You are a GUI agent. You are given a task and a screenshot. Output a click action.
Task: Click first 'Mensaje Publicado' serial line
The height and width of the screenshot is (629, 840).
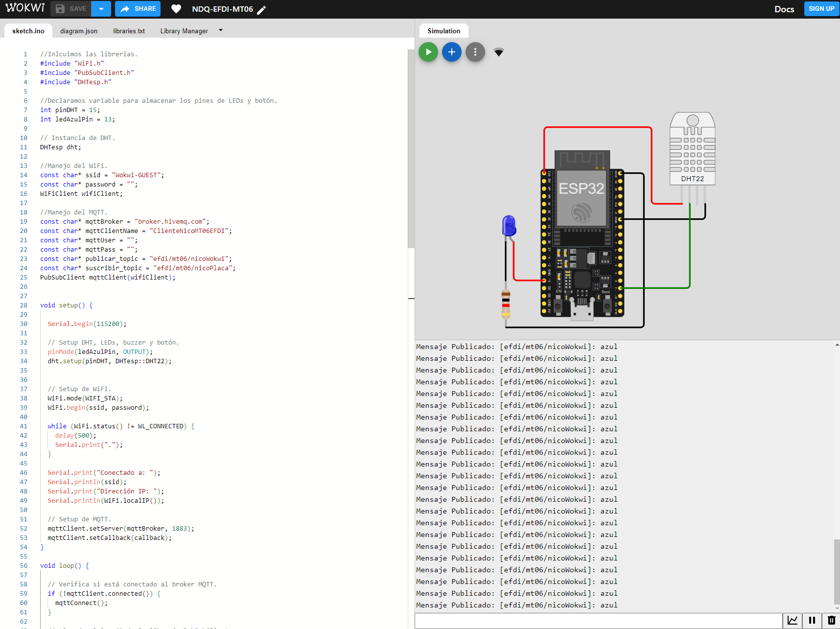click(516, 347)
